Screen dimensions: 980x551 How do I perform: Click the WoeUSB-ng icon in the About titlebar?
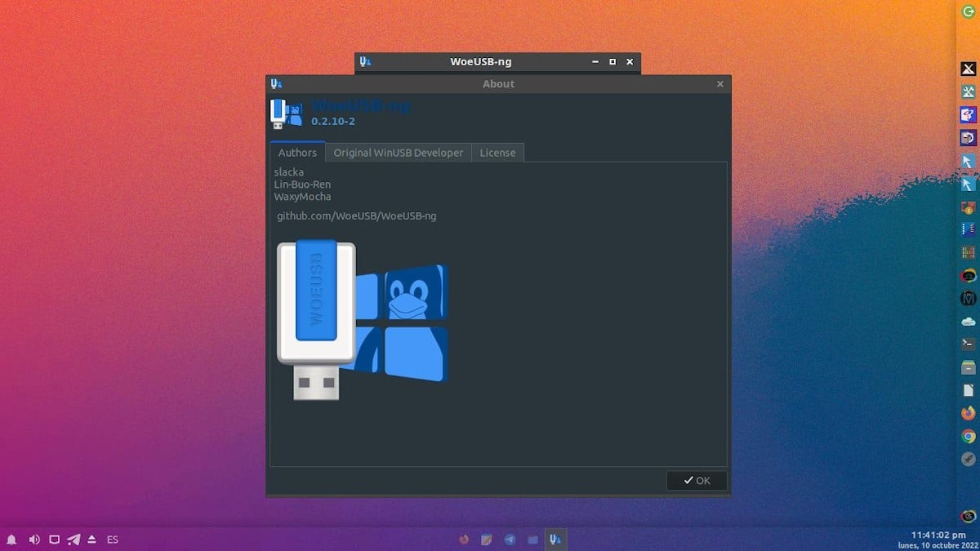click(275, 83)
